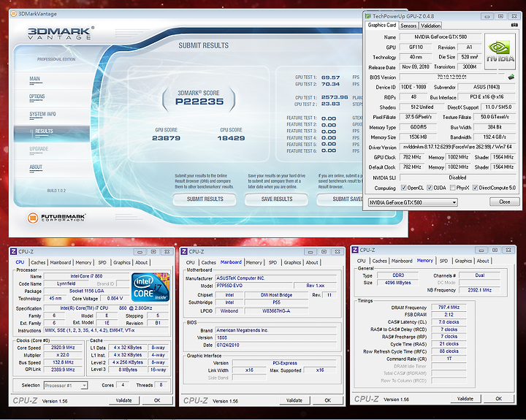The height and width of the screenshot is (420, 526).
Task: Click Validate in the CPU-Z Mainboard window
Action: (x=294, y=400)
